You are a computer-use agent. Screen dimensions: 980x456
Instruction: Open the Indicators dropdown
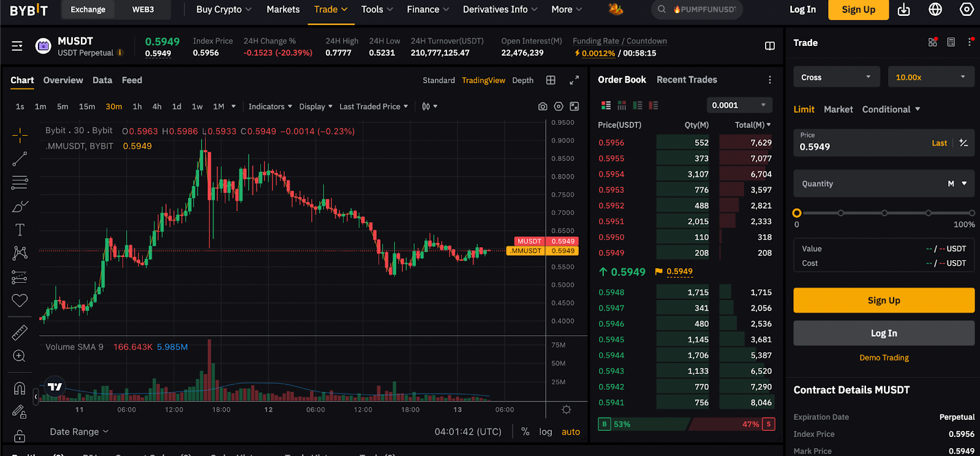coord(270,107)
